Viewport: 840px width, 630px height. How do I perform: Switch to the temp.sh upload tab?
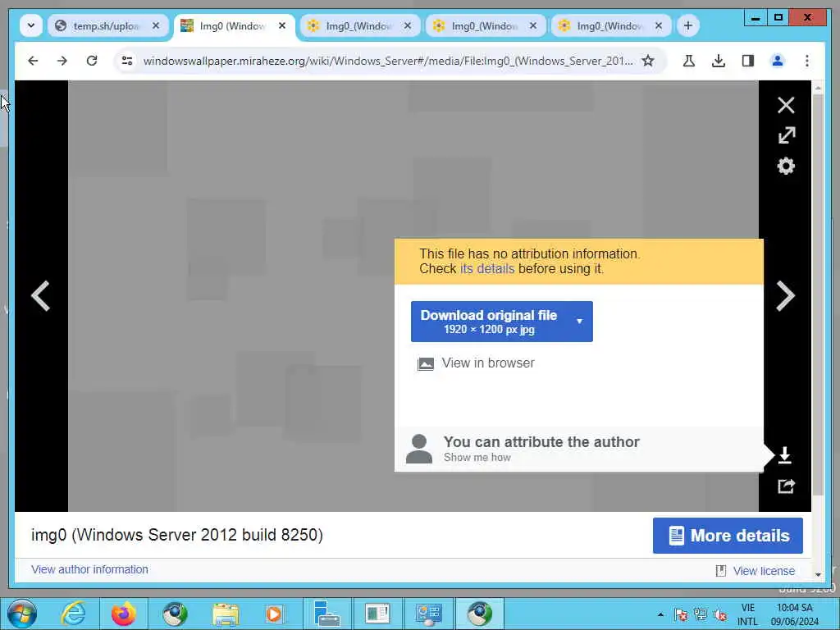pos(108,25)
